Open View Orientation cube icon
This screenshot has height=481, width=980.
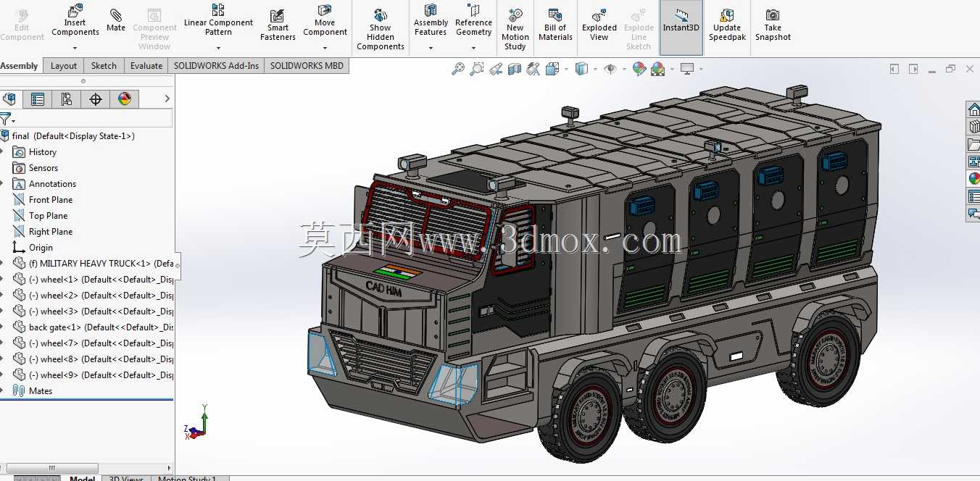click(552, 69)
